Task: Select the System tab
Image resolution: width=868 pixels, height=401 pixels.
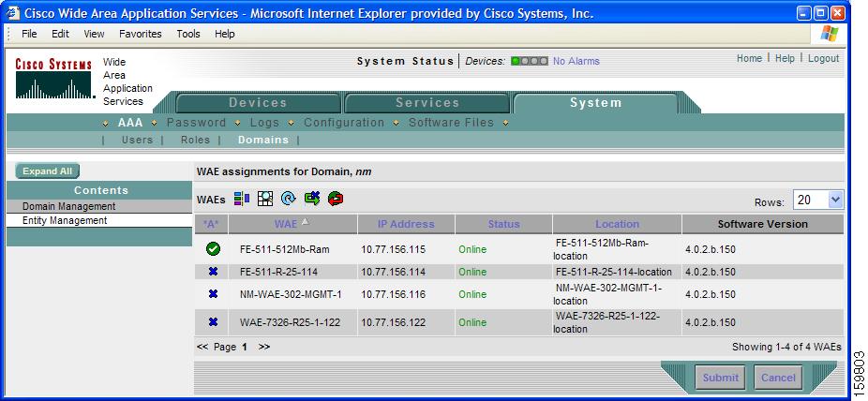Action: coord(595,103)
